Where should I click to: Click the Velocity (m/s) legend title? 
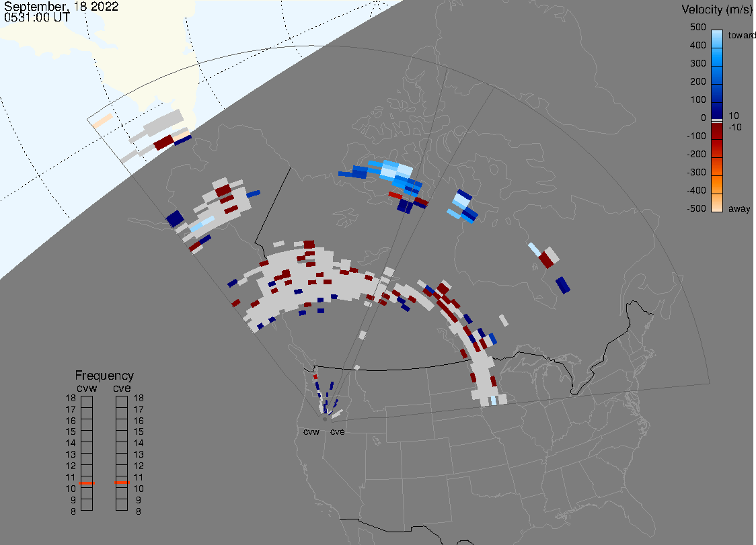[x=716, y=9]
